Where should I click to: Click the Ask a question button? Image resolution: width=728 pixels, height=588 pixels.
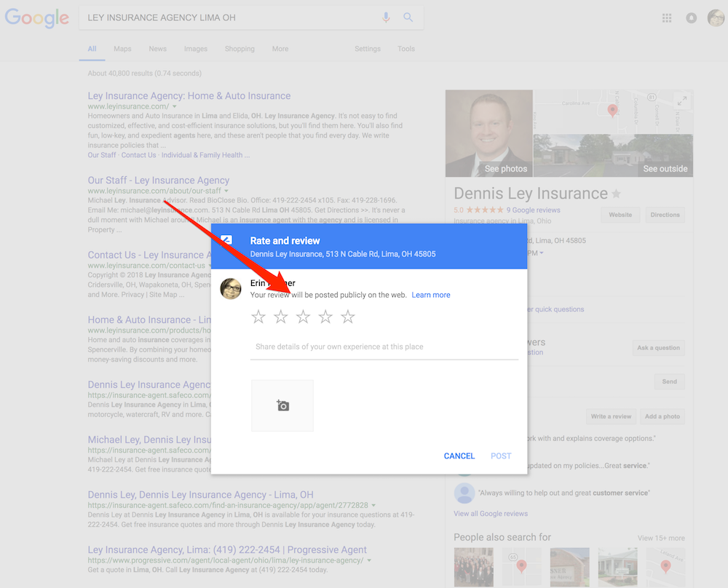coord(658,348)
